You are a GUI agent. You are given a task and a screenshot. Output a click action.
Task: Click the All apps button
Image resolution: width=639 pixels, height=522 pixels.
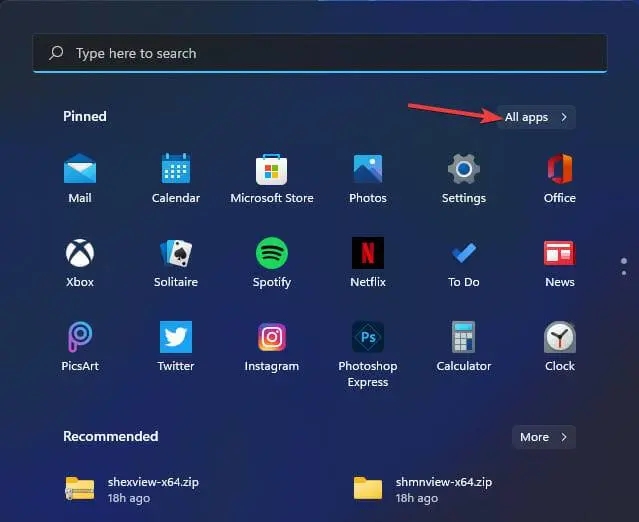point(536,117)
